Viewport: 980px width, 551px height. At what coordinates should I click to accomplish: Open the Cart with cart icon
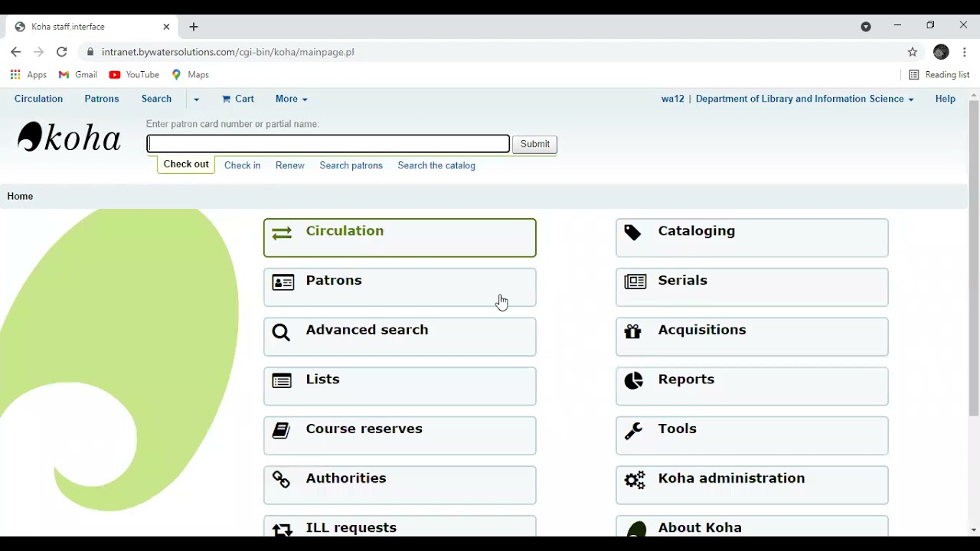pyautogui.click(x=238, y=99)
